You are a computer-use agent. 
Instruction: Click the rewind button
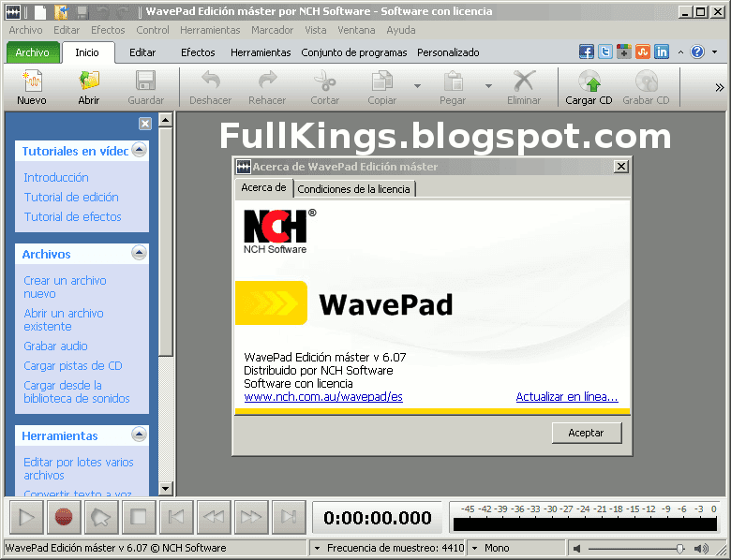click(214, 517)
